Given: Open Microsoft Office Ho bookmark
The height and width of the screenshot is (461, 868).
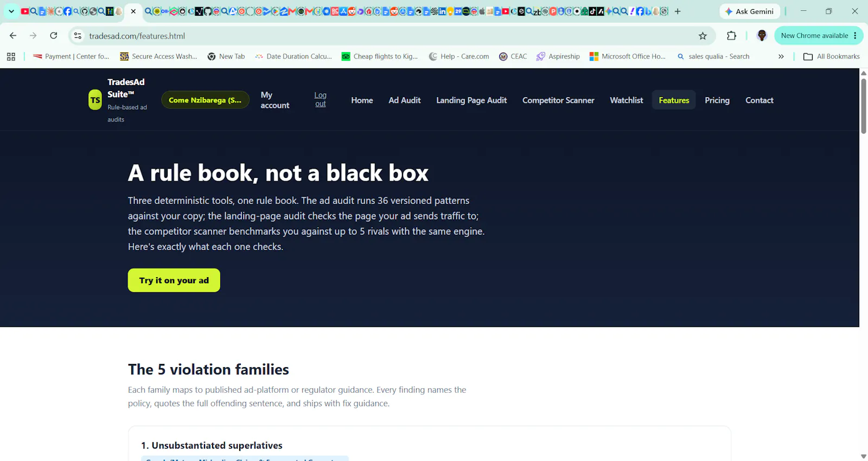Looking at the screenshot, I should coord(628,56).
